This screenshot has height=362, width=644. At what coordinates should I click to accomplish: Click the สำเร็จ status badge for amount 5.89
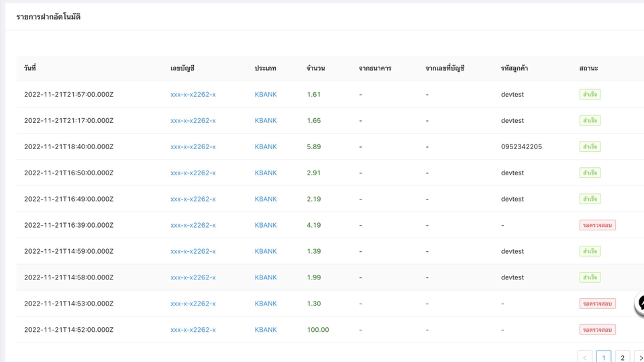590,146
